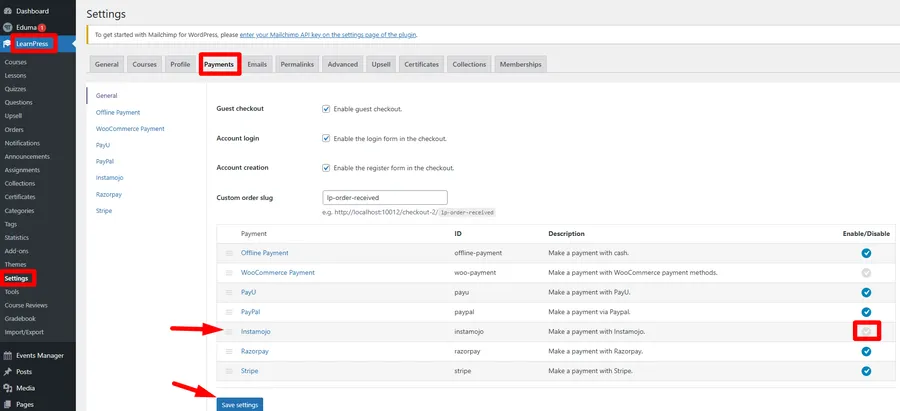Click the Posts pin icon
This screenshot has height=411, width=900.
point(7,372)
